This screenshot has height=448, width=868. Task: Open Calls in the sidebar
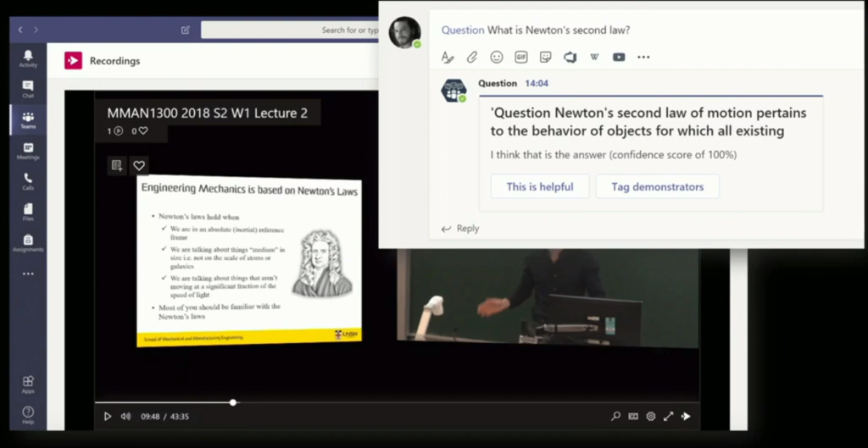point(28,181)
